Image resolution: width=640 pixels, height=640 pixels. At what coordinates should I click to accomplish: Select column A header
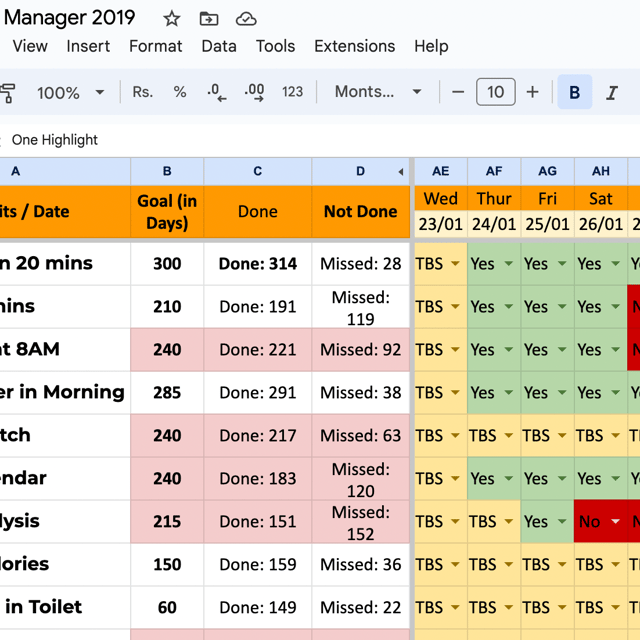tap(65, 171)
